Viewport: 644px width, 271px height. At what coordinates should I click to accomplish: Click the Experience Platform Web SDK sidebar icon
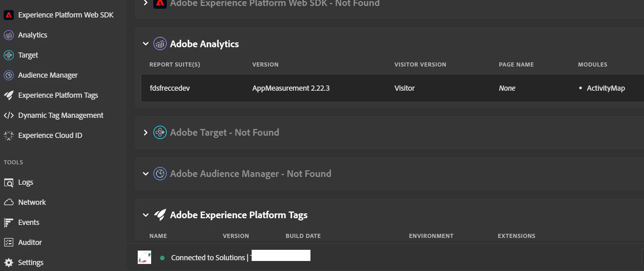(x=9, y=15)
